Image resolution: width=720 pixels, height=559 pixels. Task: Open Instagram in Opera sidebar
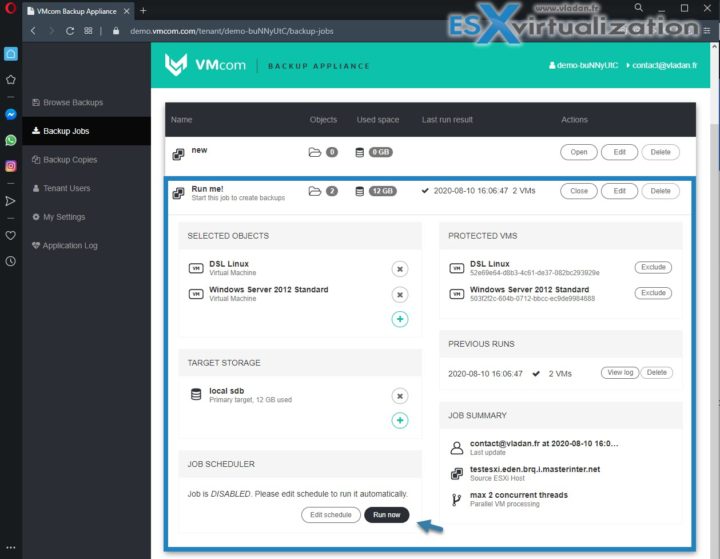[x=11, y=166]
